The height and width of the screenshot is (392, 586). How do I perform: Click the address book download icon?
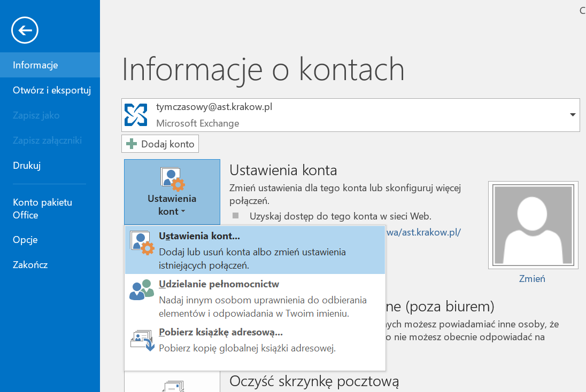coord(142,341)
